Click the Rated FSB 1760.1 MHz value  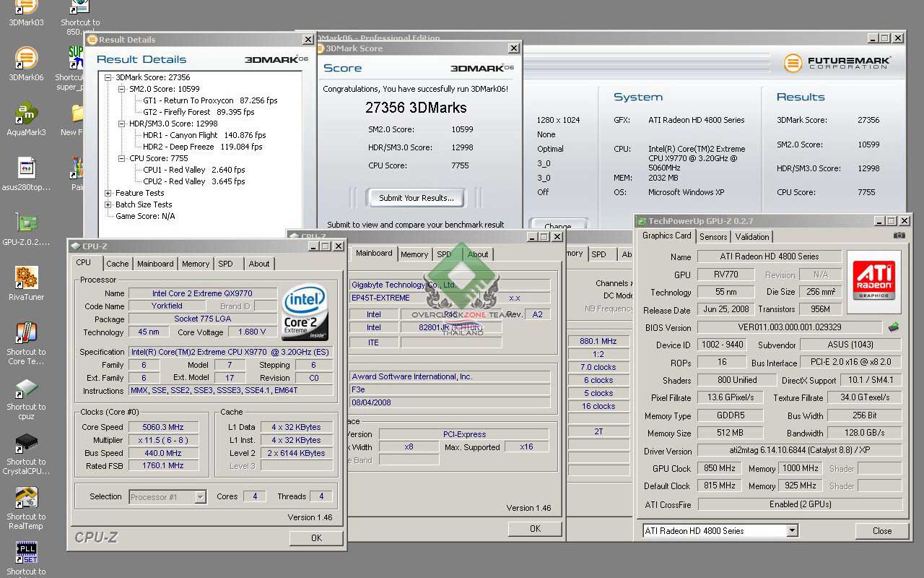point(164,466)
